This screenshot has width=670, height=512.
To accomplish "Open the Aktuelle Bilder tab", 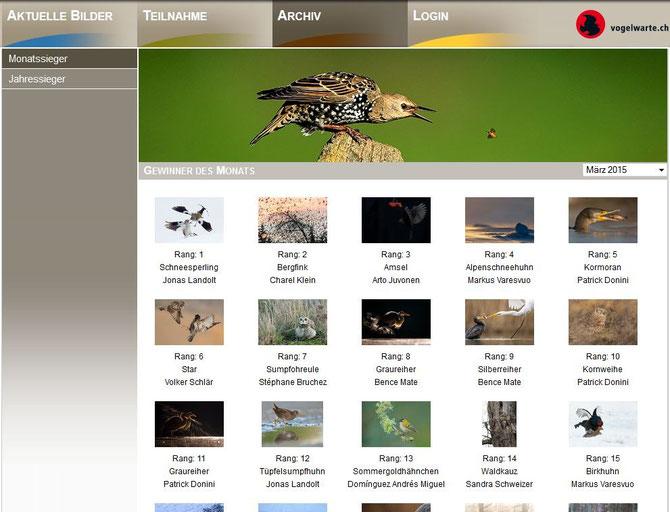I will [x=69, y=24].
